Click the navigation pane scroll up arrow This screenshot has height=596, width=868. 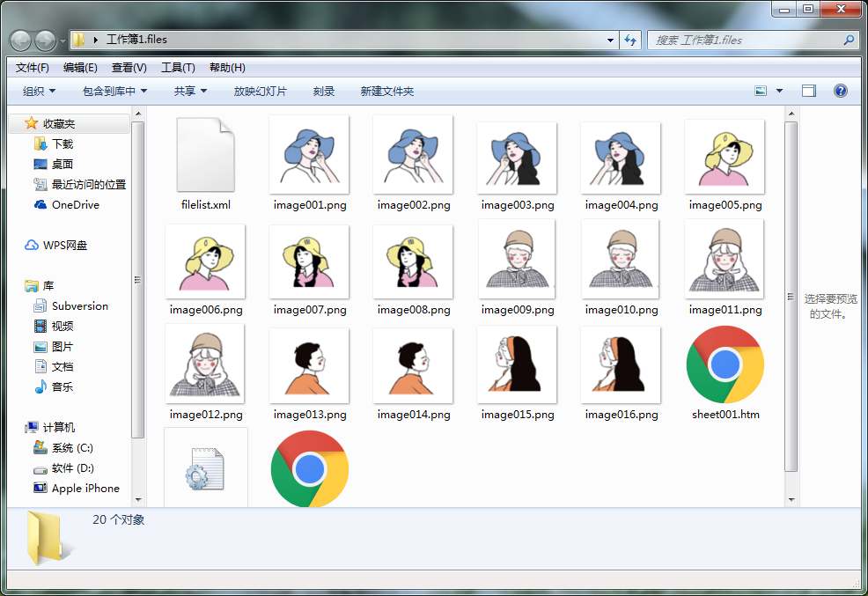click(138, 114)
